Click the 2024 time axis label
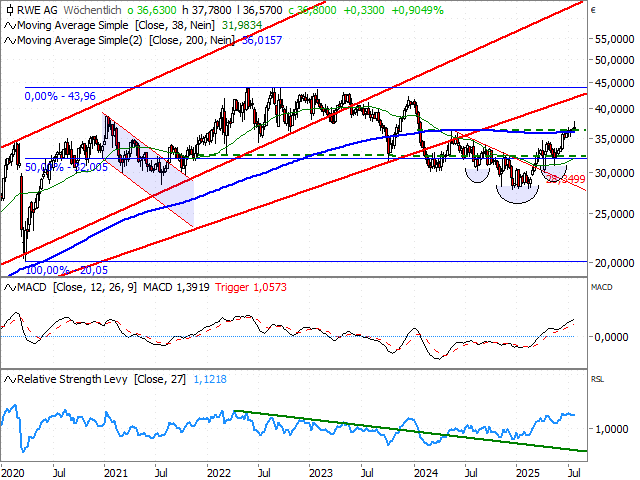640x480 pixels. pos(426,473)
